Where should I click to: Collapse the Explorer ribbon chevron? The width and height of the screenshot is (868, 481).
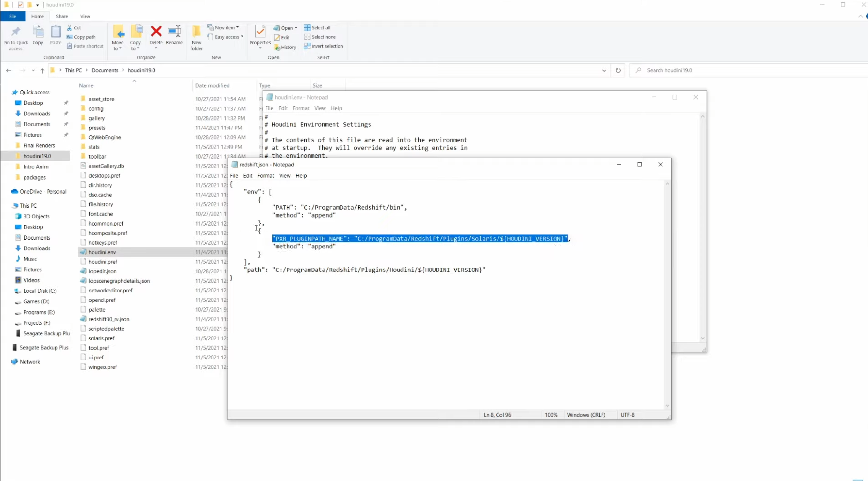860,16
